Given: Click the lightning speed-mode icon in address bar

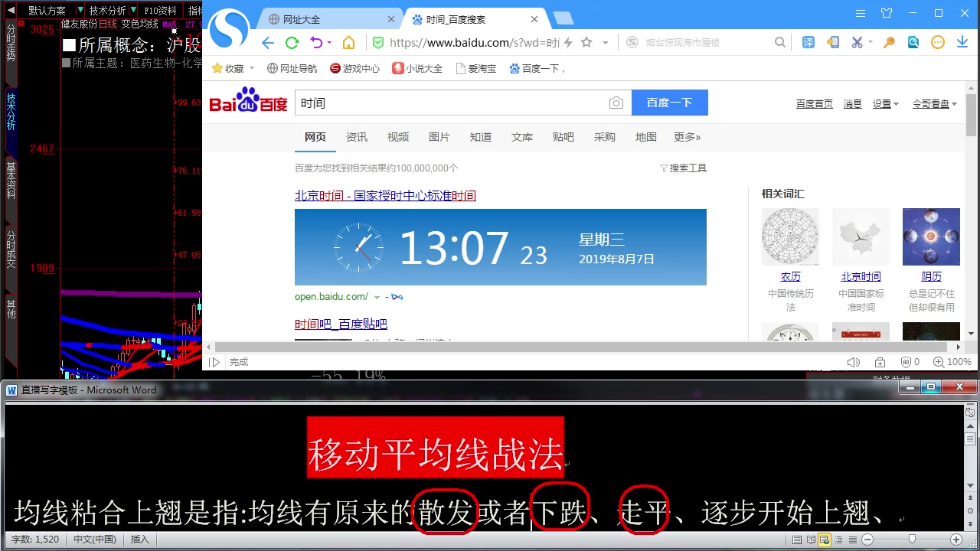Looking at the screenshot, I should (x=570, y=43).
